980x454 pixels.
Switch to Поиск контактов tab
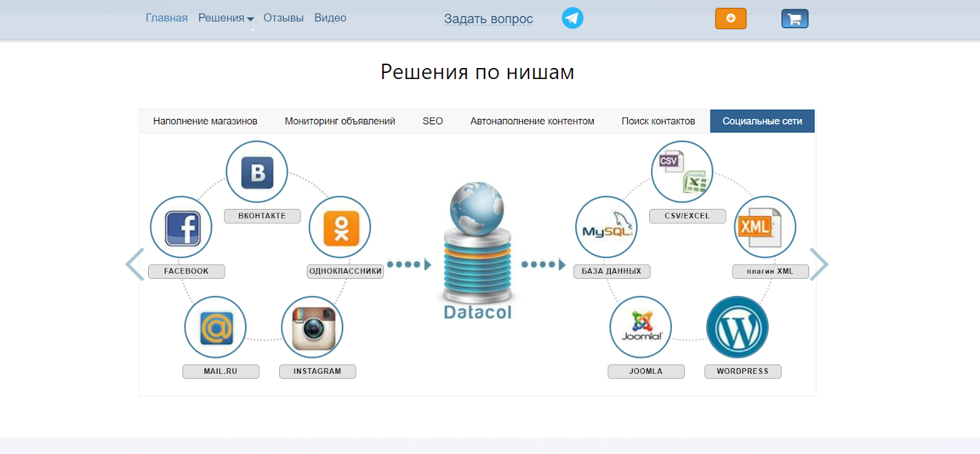coord(658,121)
